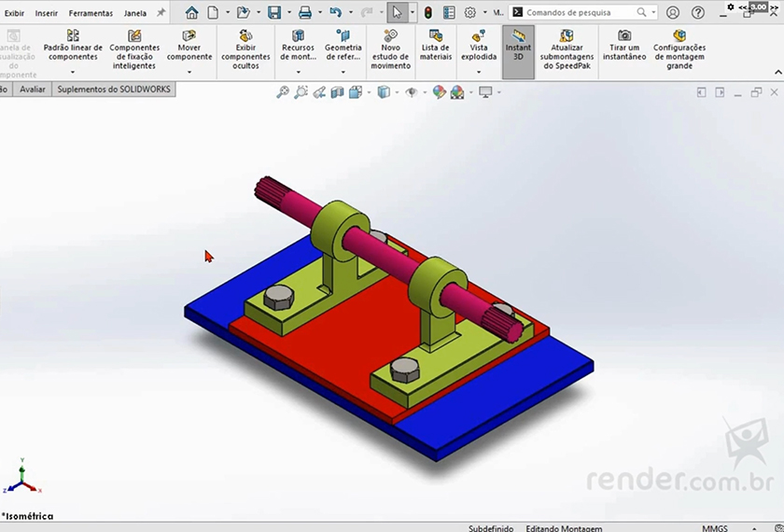The width and height of the screenshot is (784, 532).
Task: Click the Print icon
Action: coord(304,13)
